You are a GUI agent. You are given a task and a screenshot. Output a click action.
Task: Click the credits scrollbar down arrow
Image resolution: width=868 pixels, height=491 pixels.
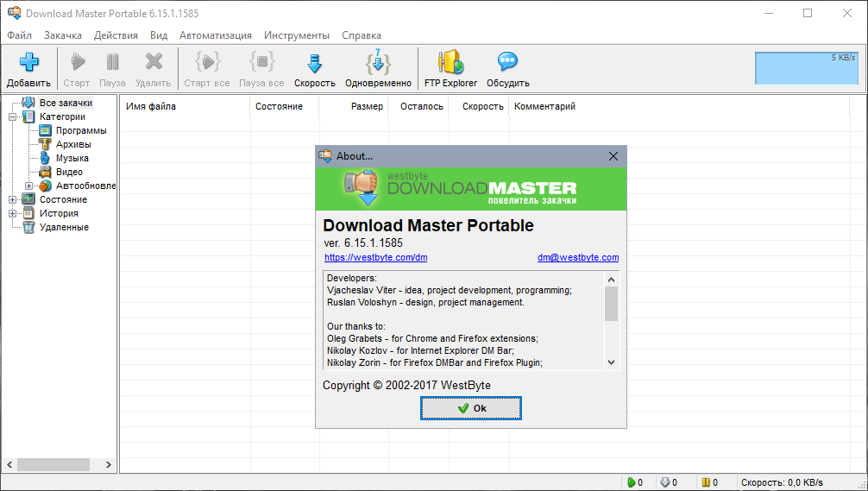click(x=611, y=362)
